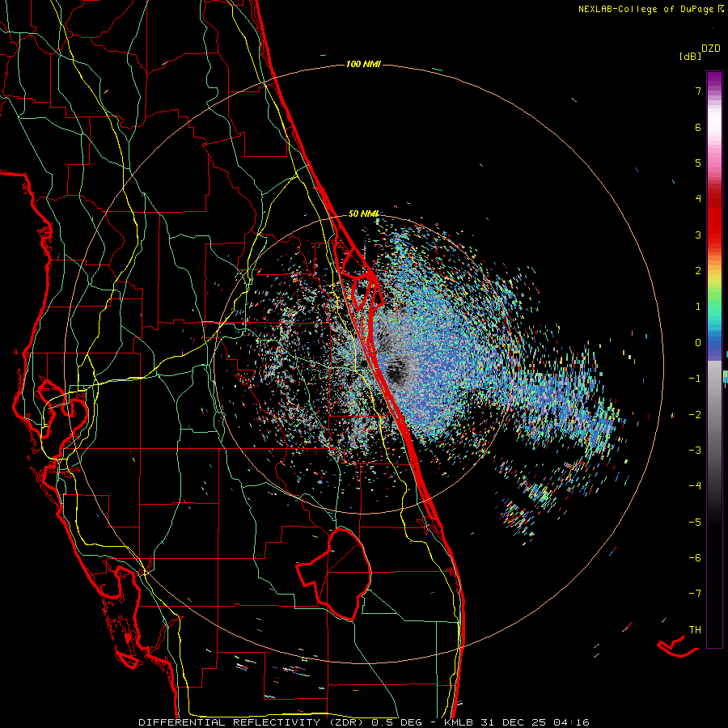Image resolution: width=728 pixels, height=728 pixels.
Task: Click the 0 label on the color scale
Action: (698, 343)
